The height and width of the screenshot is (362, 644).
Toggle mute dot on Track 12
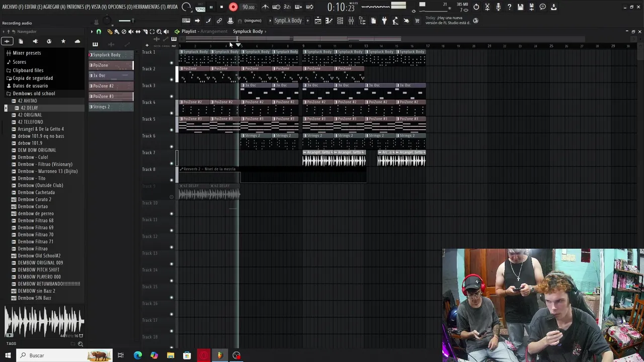pyautogui.click(x=172, y=247)
